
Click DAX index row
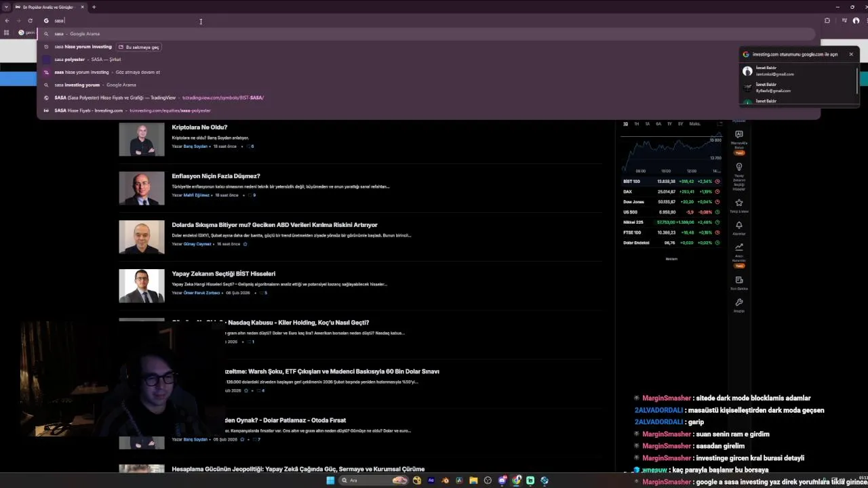tap(671, 192)
